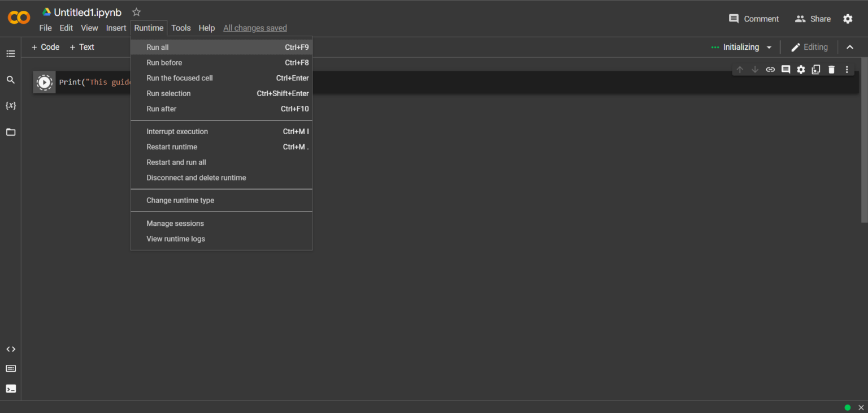Expand the Initializing runtime dropdown arrow
The height and width of the screenshot is (413, 868).
click(769, 48)
